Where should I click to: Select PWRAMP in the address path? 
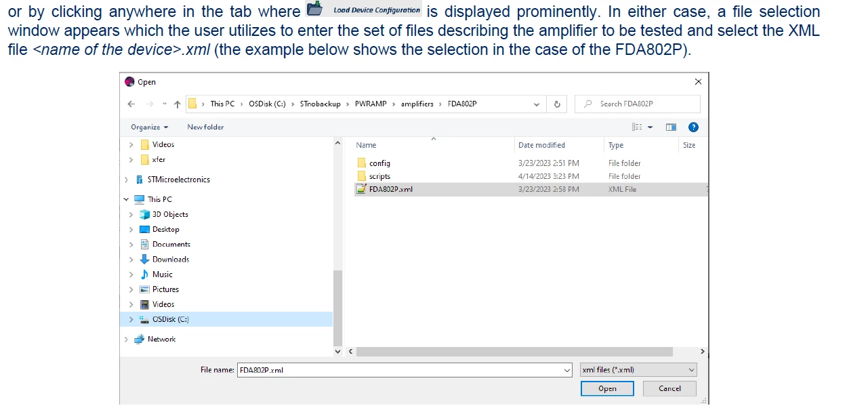[371, 104]
